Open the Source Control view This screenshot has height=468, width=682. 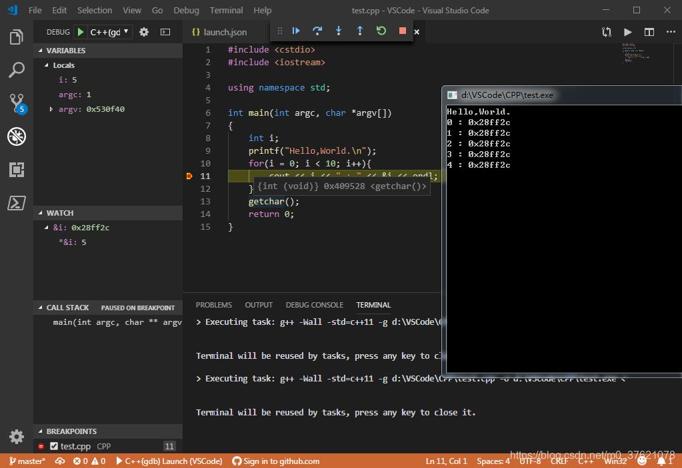(17, 104)
